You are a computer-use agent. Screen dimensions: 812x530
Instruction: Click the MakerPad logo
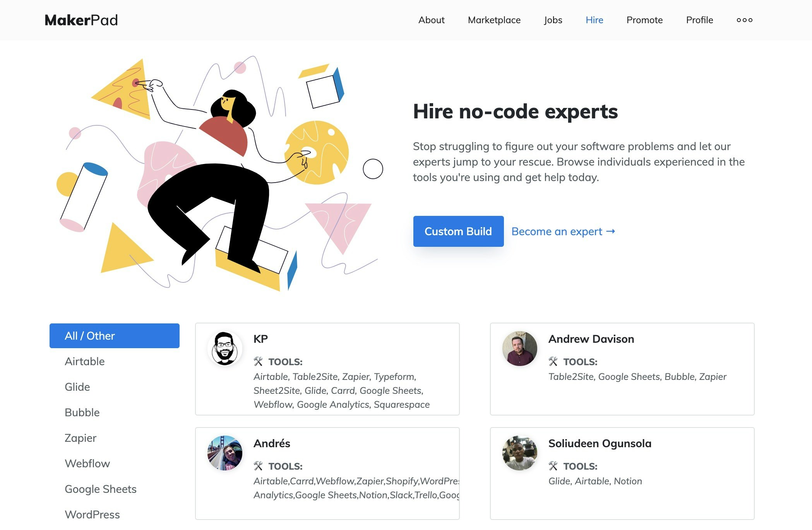pos(81,20)
